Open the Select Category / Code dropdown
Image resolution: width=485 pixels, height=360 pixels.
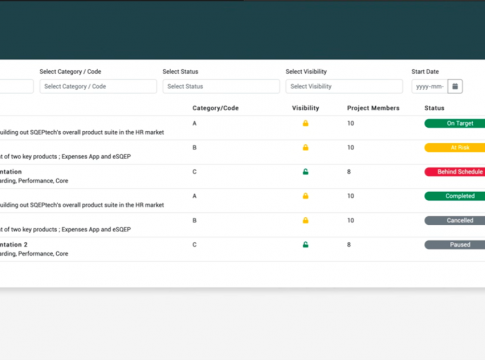[x=98, y=86]
